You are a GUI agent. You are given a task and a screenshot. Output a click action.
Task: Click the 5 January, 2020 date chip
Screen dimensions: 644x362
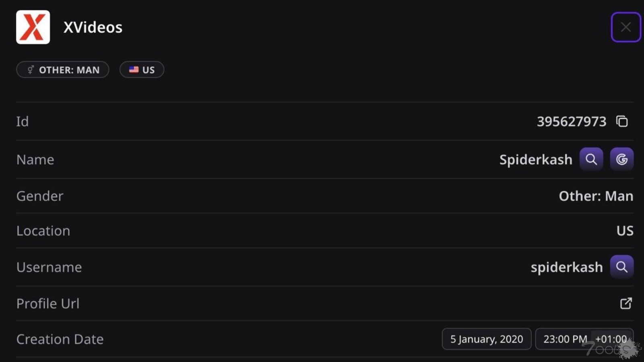(486, 339)
